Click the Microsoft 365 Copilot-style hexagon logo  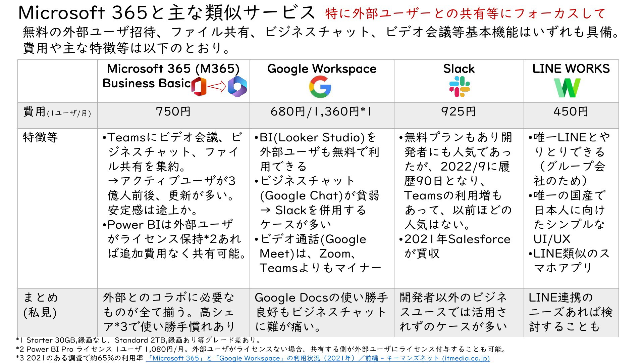point(237,87)
